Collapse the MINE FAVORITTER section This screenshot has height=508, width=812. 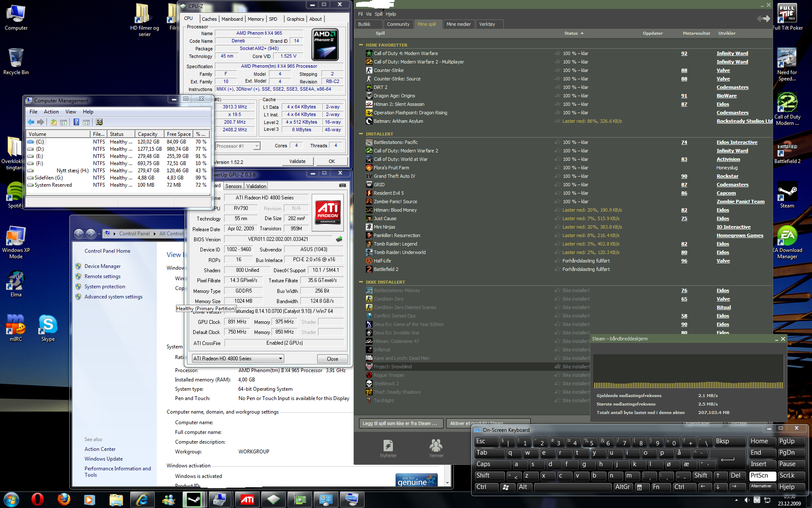(361, 45)
